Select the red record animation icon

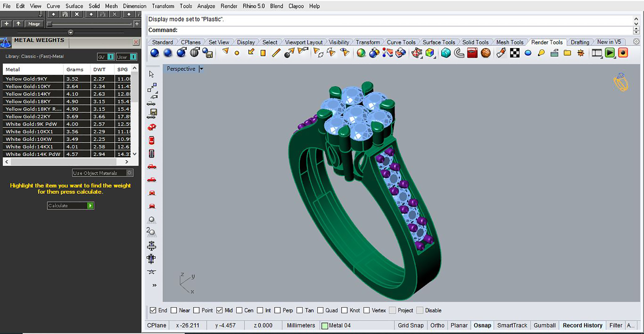click(x=623, y=53)
